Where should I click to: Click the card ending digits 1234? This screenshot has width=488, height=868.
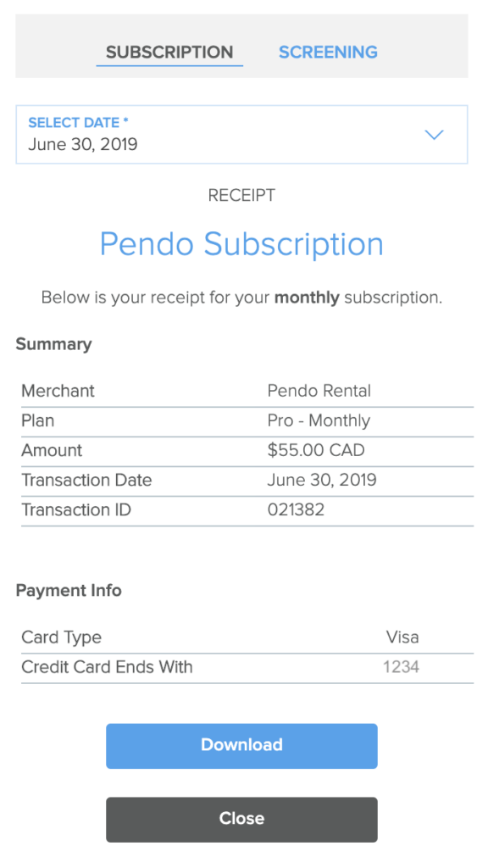pyautogui.click(x=401, y=666)
